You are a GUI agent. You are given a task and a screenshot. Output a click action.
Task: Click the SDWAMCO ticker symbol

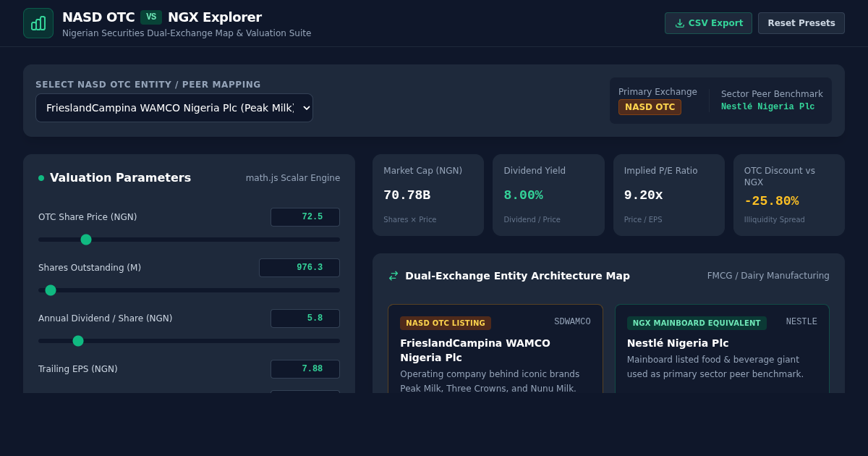572,321
